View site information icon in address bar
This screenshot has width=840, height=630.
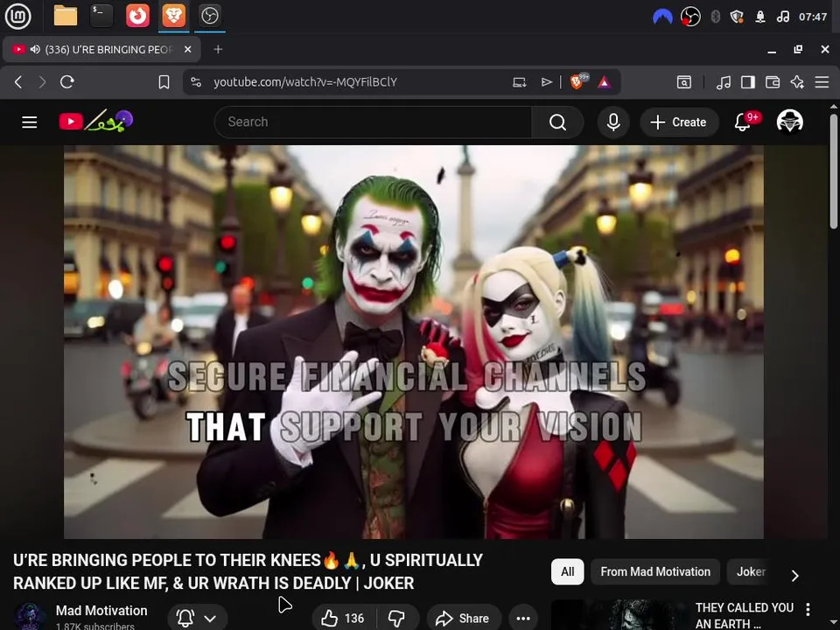(196, 82)
